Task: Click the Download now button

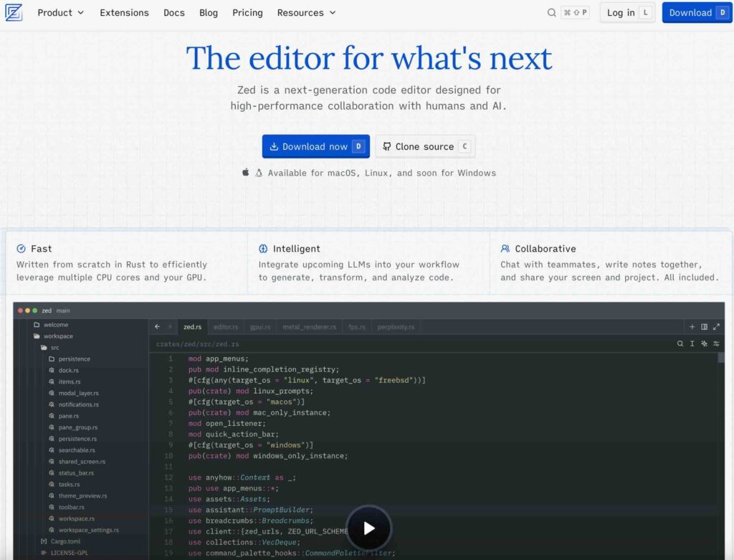Action: tap(316, 146)
